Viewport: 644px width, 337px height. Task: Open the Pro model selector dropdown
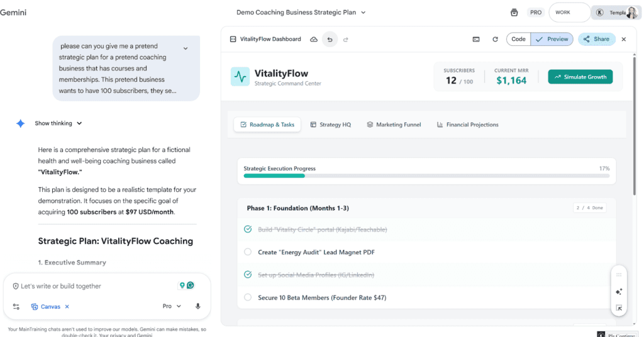[x=171, y=306]
